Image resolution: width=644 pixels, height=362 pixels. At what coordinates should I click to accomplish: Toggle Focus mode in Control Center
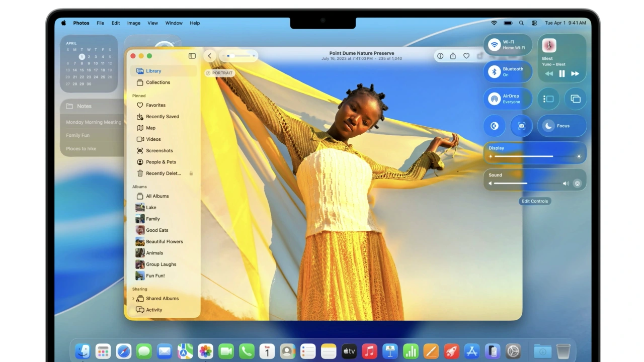(549, 126)
